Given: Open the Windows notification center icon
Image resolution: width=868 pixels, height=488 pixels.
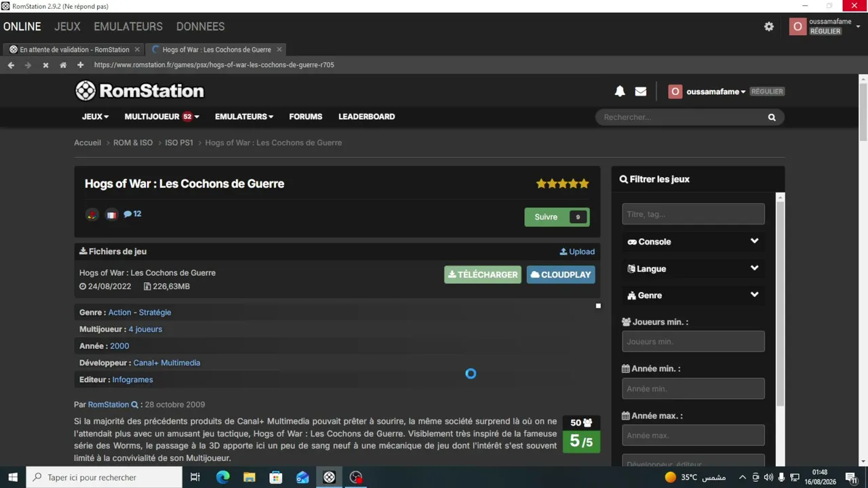Looking at the screenshot, I should coord(851,477).
